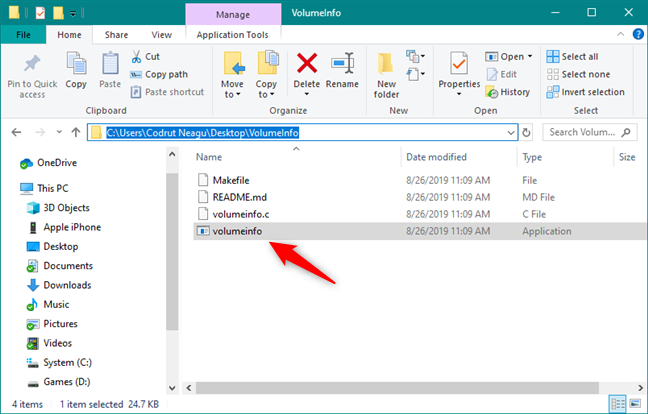Switch to the View tab
This screenshot has width=648, height=414.
coord(161,35)
